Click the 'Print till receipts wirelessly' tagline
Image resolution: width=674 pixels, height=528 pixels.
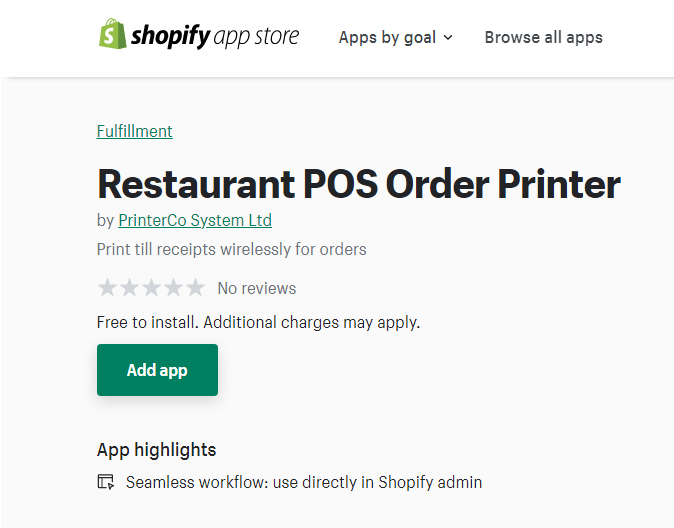(231, 249)
